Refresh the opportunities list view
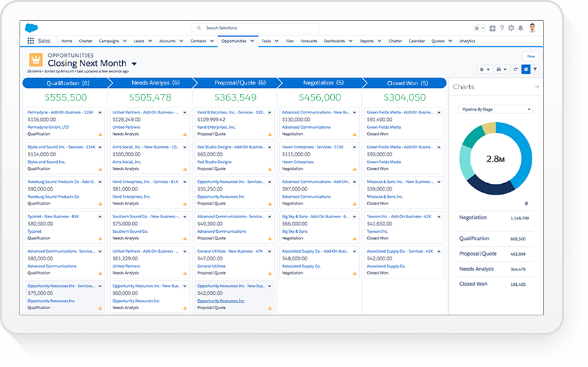This screenshot has height=367, width=588. coord(516,69)
